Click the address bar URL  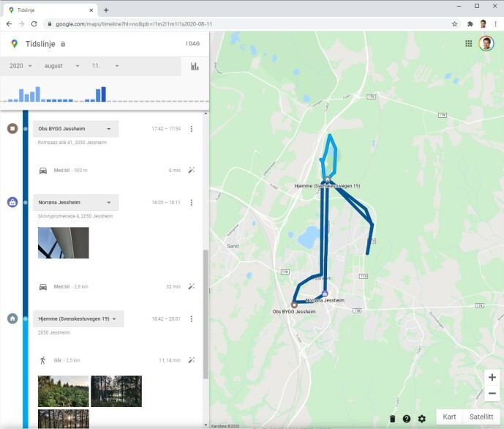(x=134, y=24)
